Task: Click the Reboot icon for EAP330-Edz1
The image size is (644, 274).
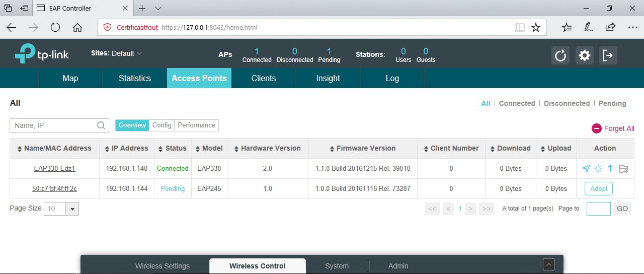Action: pos(598,169)
